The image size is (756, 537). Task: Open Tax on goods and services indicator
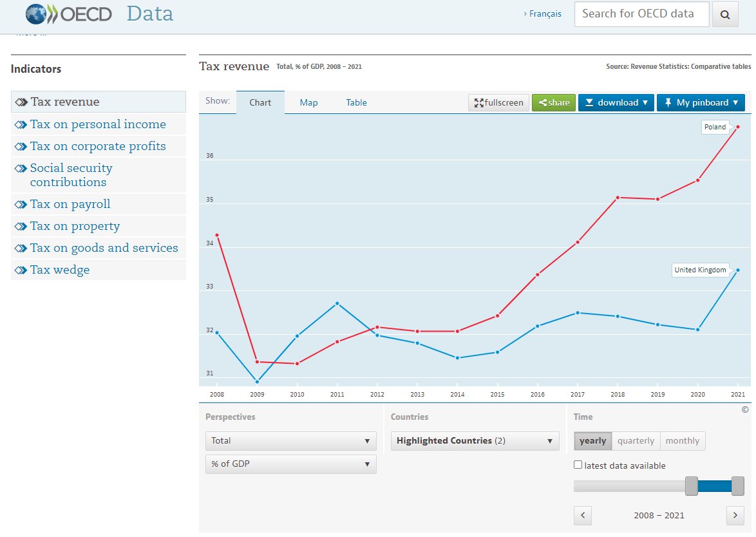[x=99, y=248]
